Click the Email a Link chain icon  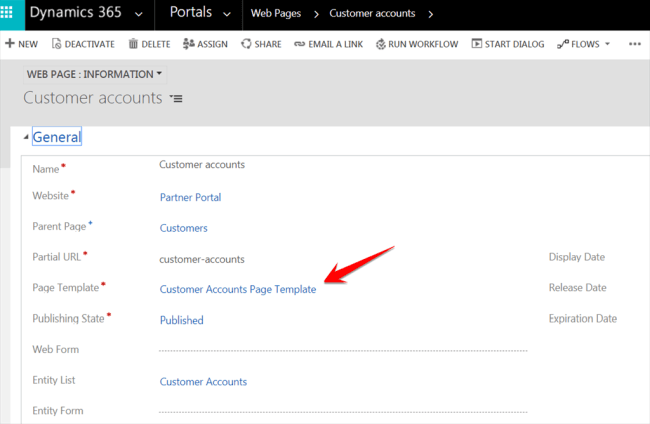click(x=299, y=44)
